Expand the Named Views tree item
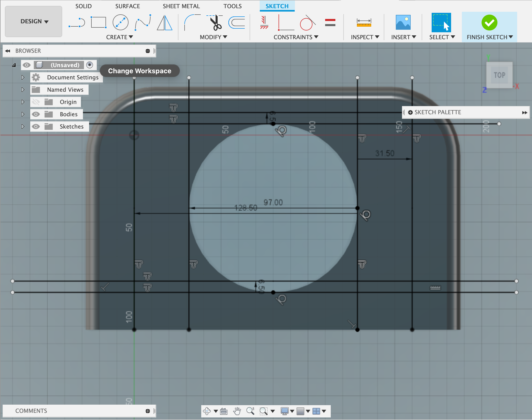532x420 pixels. 22,89
